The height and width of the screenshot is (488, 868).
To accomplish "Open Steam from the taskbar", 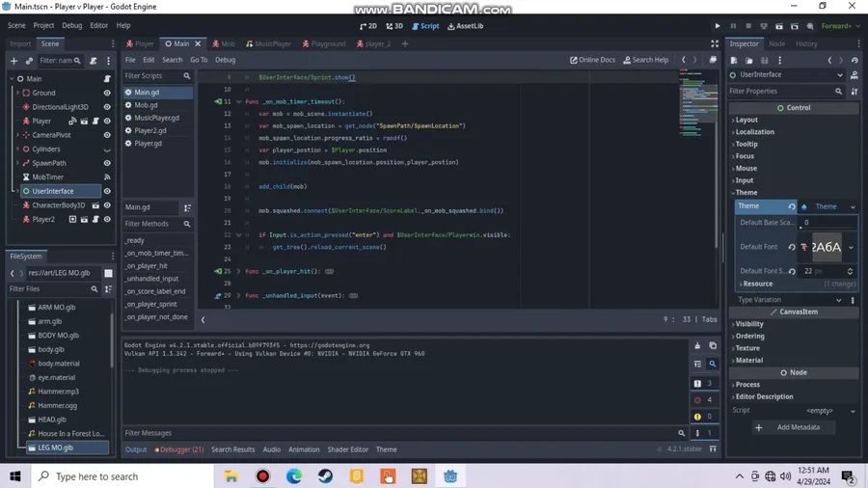I will coord(325,475).
